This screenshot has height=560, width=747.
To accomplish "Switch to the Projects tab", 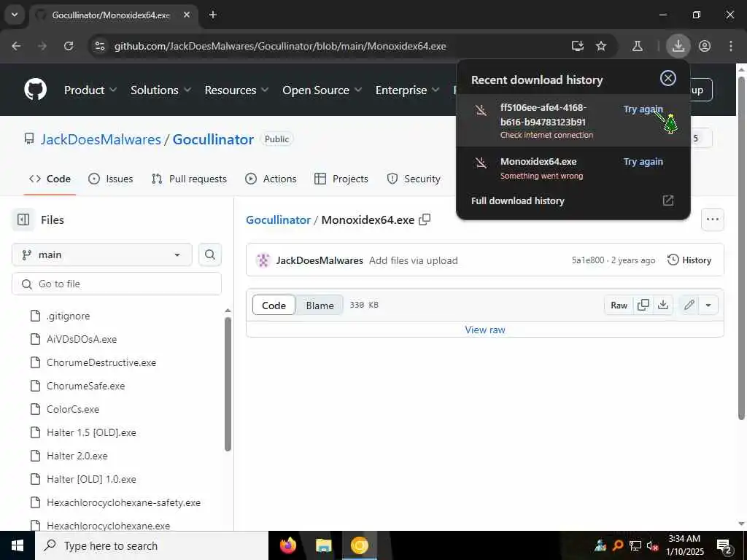I will click(341, 179).
